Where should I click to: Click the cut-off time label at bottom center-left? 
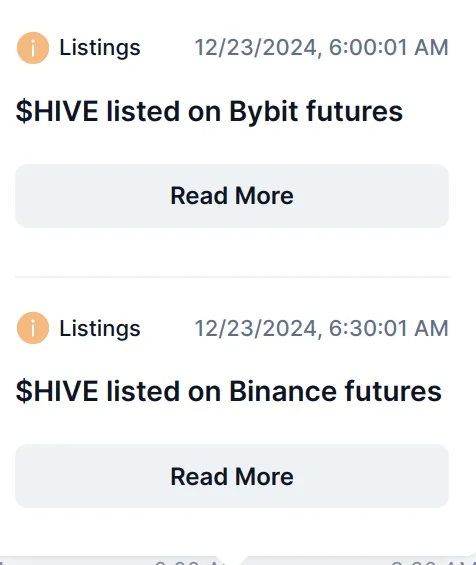coord(187,562)
